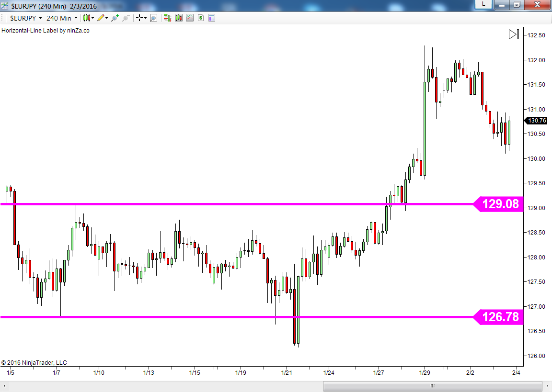Click the zoom out magnifier icon
The image size is (552, 392).
click(x=126, y=18)
